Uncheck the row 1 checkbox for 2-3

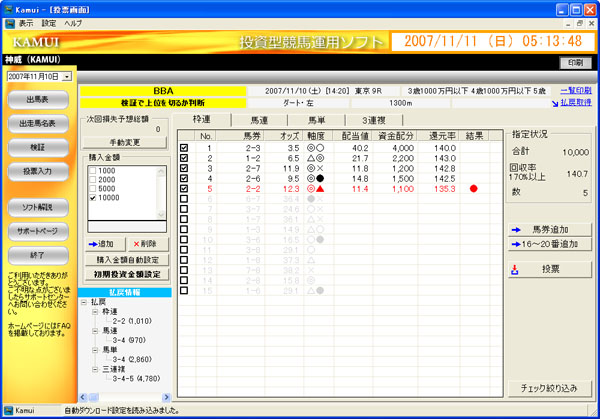183,149
